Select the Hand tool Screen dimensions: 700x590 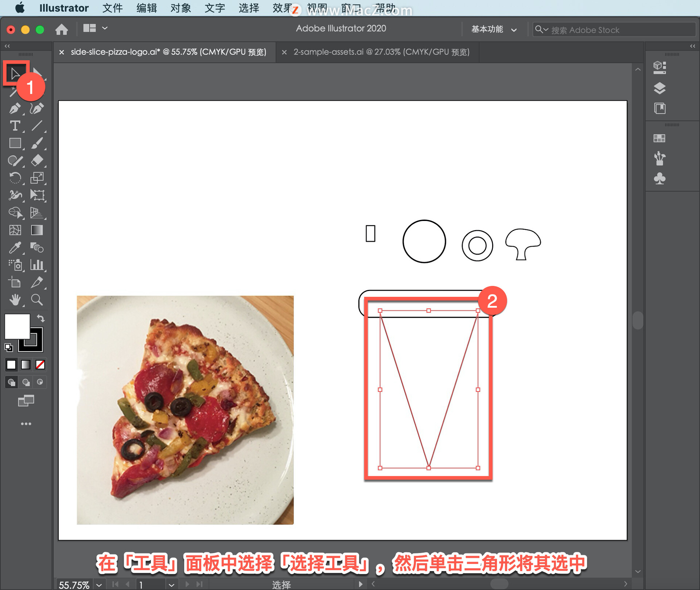pos(15,300)
